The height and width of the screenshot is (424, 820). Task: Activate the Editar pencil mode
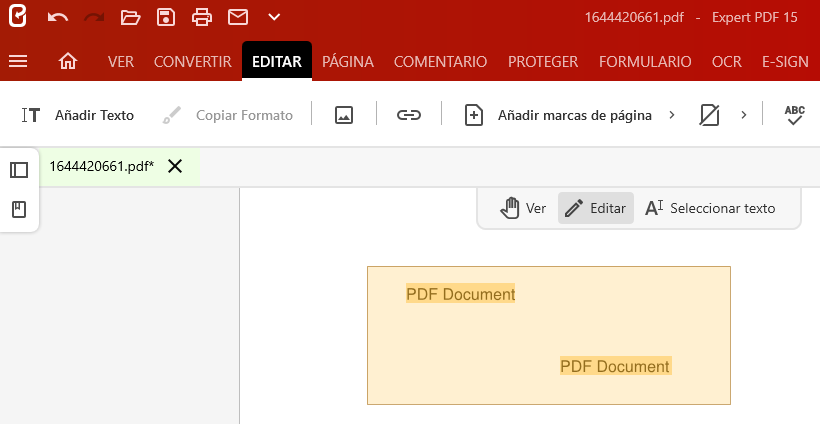[x=596, y=208]
